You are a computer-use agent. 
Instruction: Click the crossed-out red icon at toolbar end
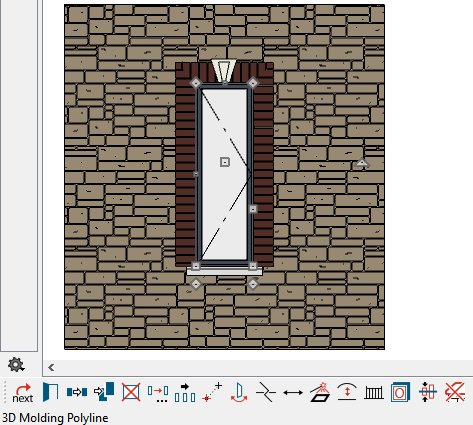coord(455,392)
